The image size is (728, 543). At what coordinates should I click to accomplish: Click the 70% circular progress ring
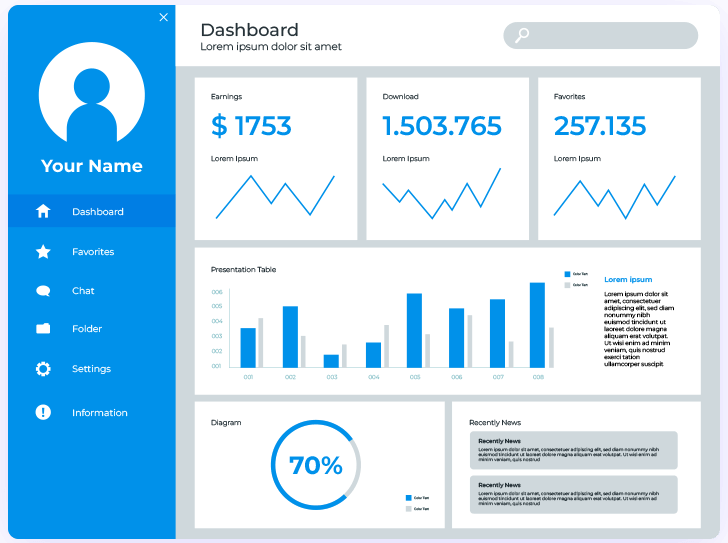315,465
